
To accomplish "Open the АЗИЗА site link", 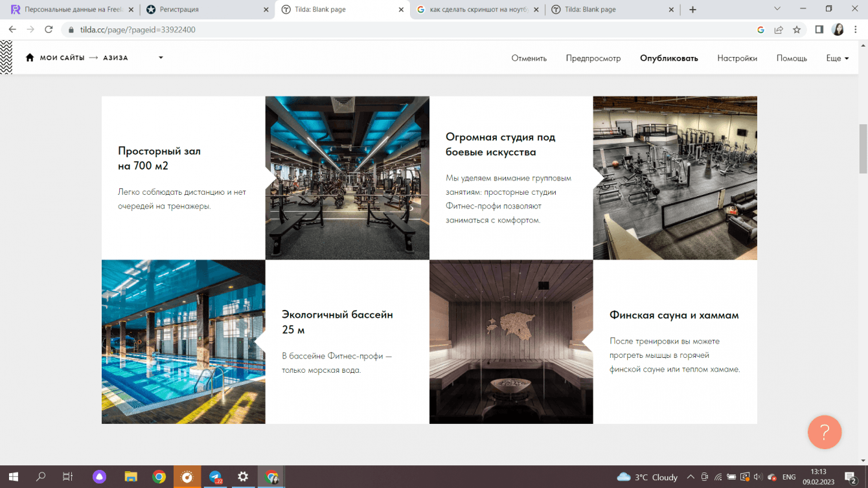I will tap(115, 58).
